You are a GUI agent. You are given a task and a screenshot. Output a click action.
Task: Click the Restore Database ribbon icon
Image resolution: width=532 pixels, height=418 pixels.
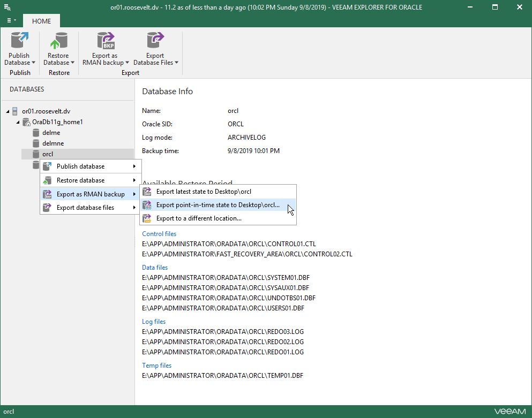point(59,40)
